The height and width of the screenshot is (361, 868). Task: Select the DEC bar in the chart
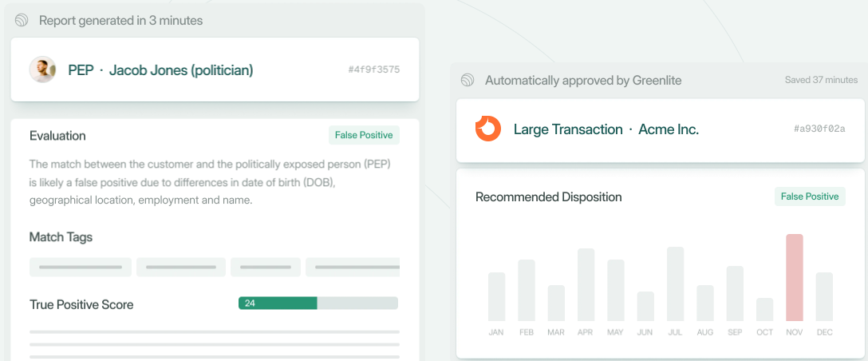(x=824, y=296)
